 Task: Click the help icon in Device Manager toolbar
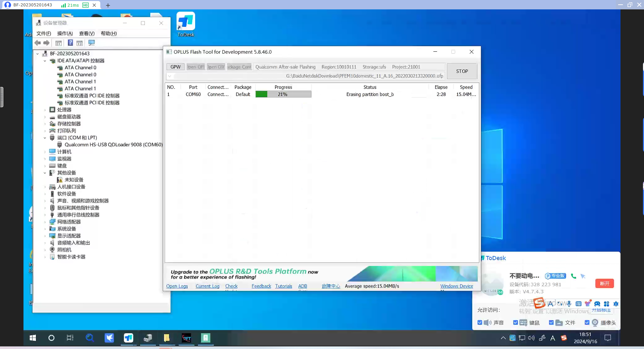pyautogui.click(x=70, y=43)
